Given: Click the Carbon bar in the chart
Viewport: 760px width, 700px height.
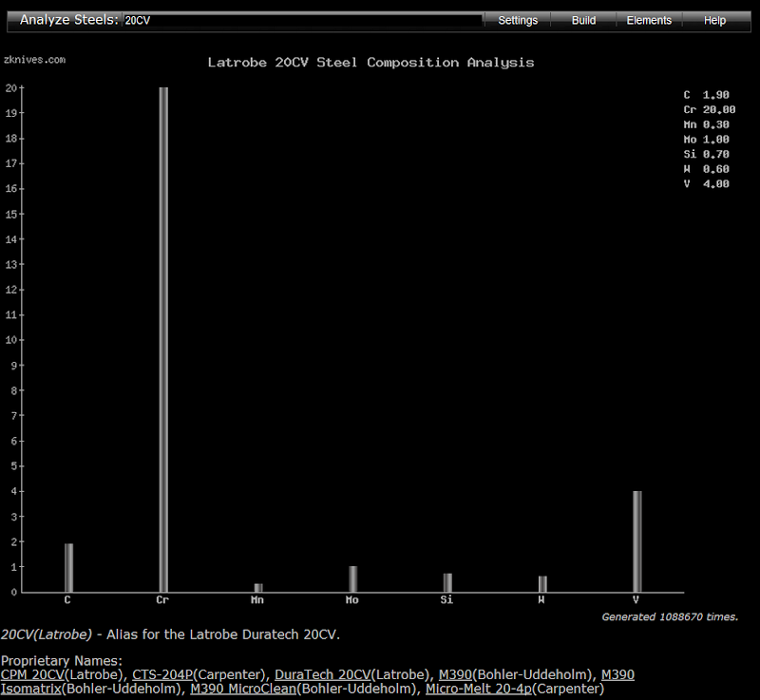Looking at the screenshot, I should click(x=68, y=568).
